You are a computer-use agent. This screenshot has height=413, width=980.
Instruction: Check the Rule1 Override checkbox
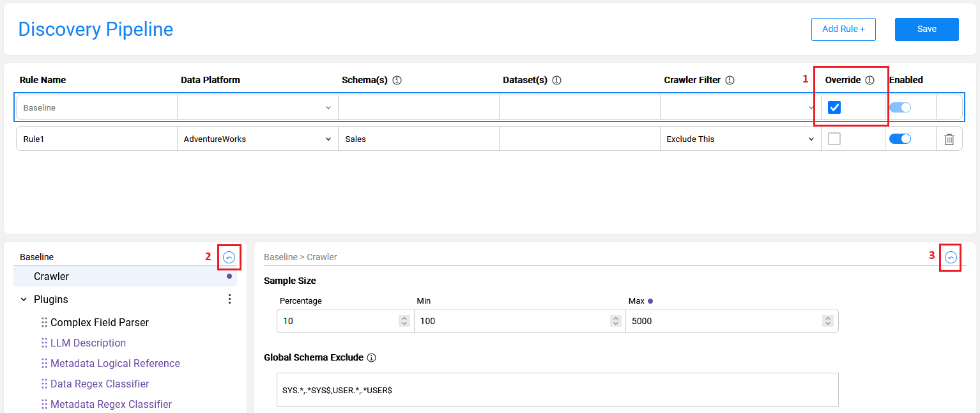tap(834, 139)
